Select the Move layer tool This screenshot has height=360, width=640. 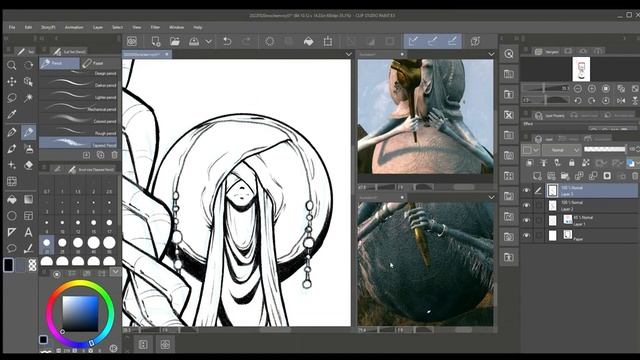pyautogui.click(x=11, y=82)
